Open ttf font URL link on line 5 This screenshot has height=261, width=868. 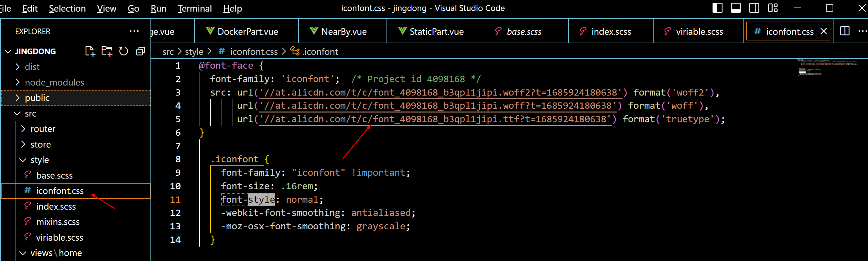[435, 119]
